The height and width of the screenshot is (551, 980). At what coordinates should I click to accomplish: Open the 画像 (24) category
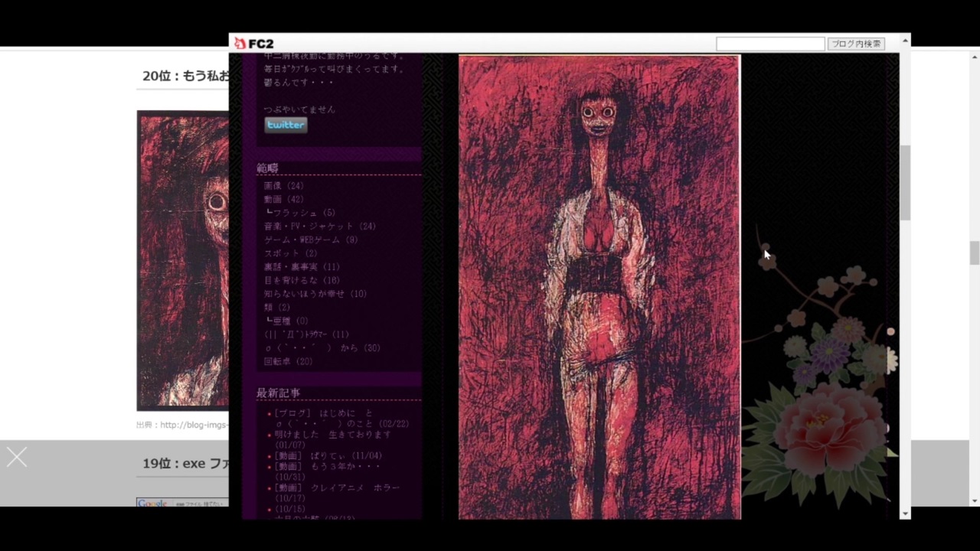[283, 186]
